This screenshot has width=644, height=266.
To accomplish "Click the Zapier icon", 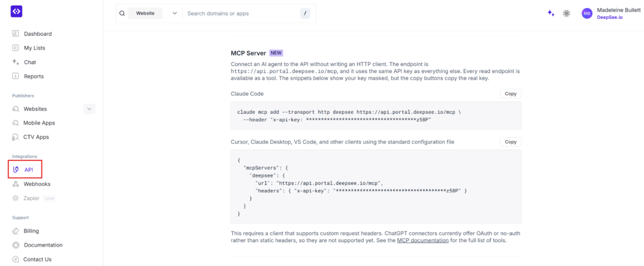I will 16,198.
